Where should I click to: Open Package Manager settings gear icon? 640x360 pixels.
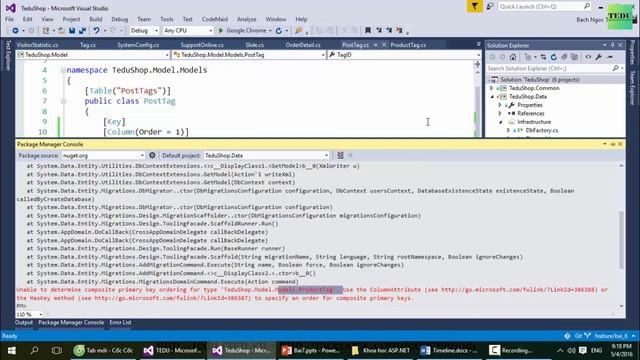[x=152, y=156]
